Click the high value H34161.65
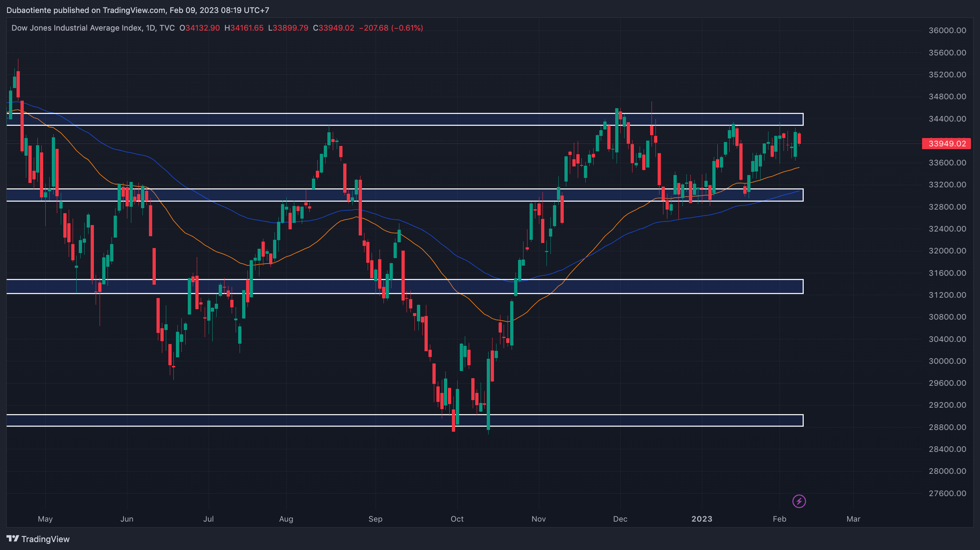This screenshot has height=550, width=980. [244, 28]
